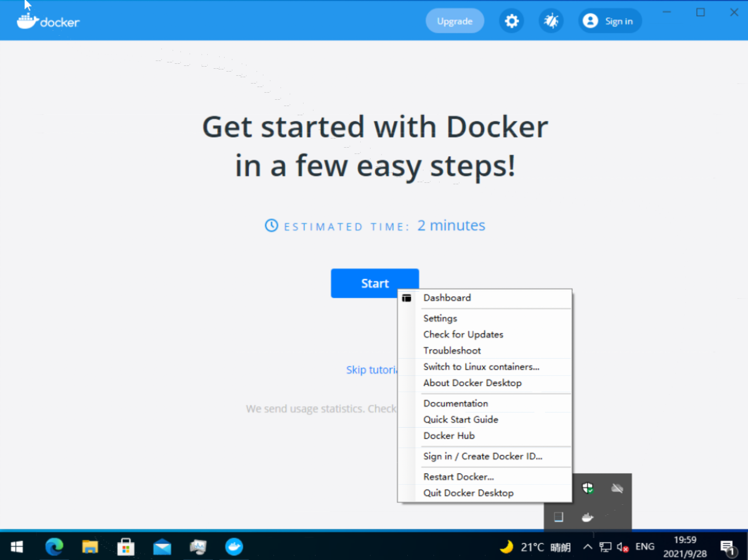Viewport: 748px width, 560px height.
Task: Click the Docker whale icon in system tray
Action: tap(587, 517)
